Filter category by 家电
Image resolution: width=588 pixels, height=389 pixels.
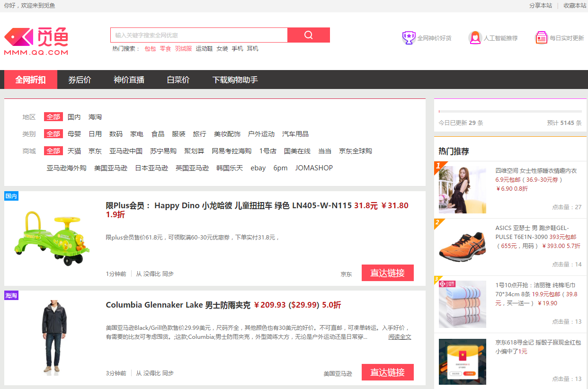tap(137, 134)
